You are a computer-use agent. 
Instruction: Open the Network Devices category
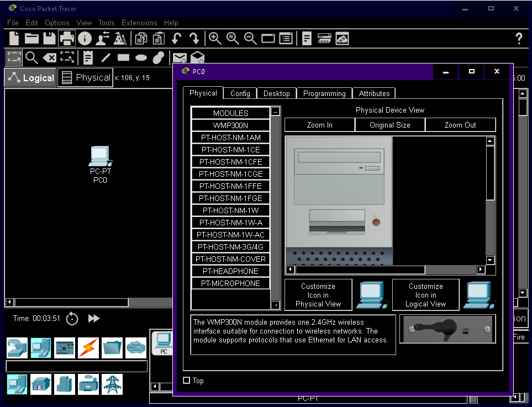click(17, 348)
